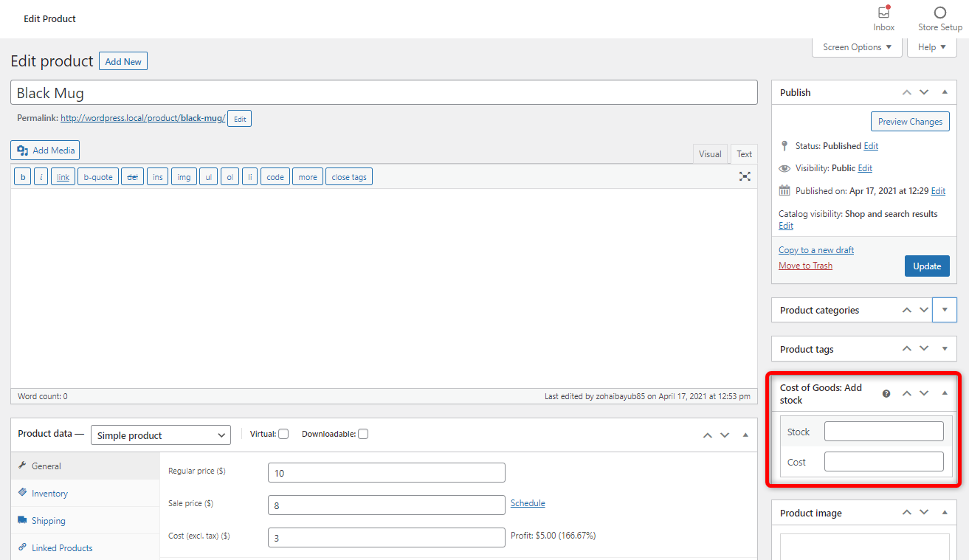Viewport: 969px width, 560px height.
Task: Focus the Regular price field
Action: (x=387, y=473)
